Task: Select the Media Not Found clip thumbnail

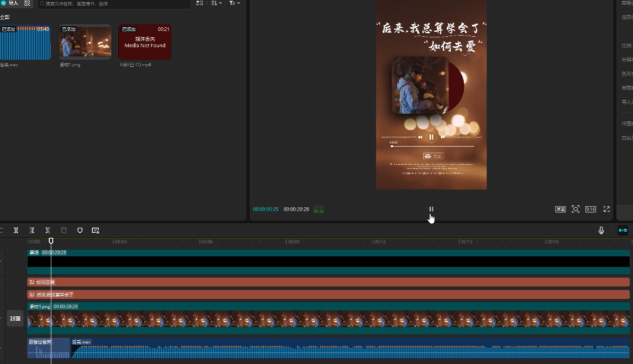Action: pos(145,42)
